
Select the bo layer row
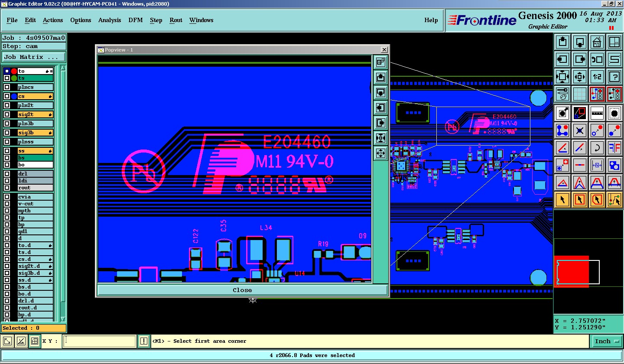coord(36,165)
